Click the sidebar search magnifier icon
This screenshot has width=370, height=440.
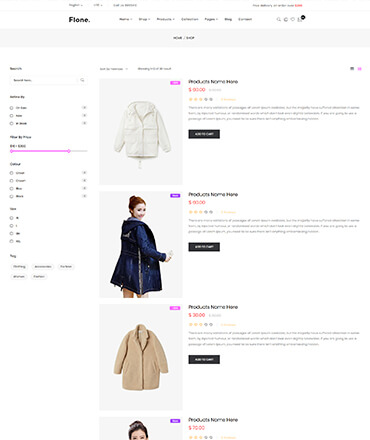click(82, 80)
